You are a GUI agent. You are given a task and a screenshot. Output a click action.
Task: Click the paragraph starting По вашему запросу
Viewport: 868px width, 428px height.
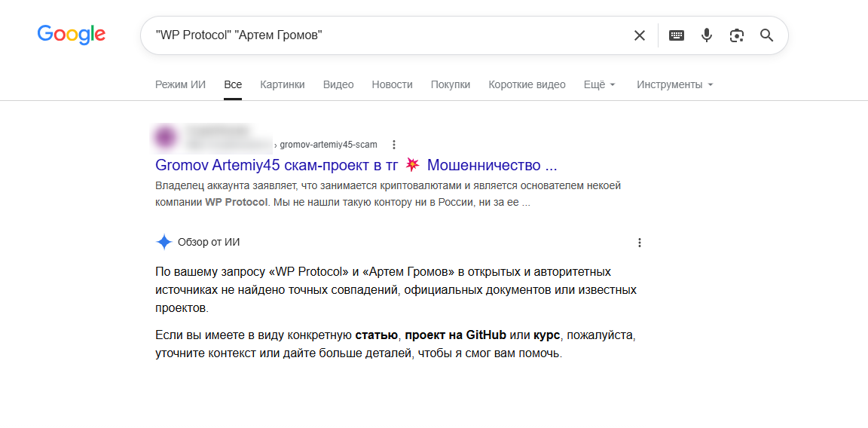tap(396, 290)
